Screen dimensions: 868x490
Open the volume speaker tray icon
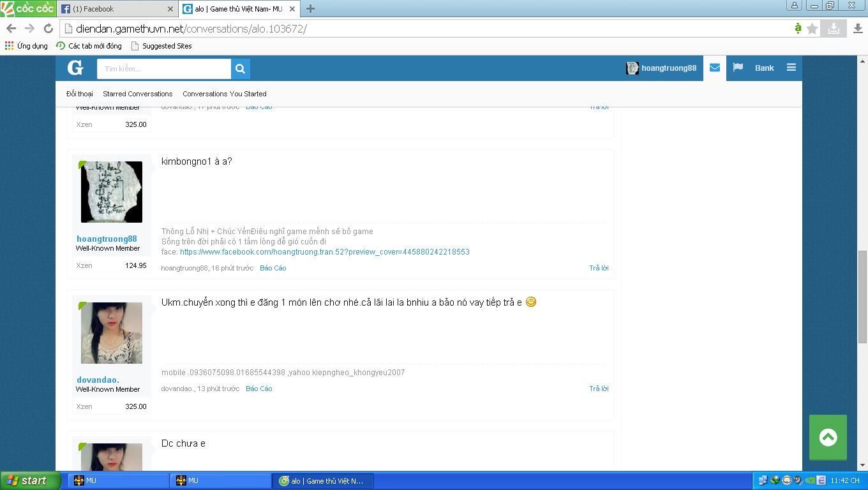(798, 480)
